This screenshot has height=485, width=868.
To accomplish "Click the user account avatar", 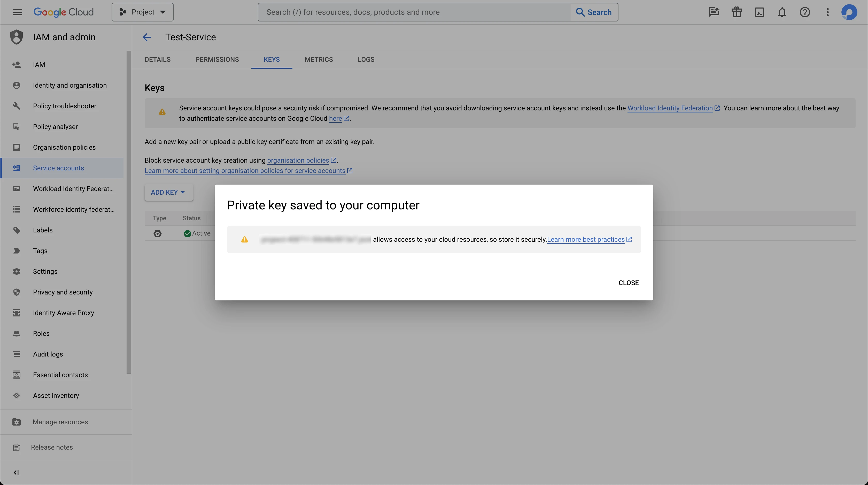I will [x=849, y=12].
